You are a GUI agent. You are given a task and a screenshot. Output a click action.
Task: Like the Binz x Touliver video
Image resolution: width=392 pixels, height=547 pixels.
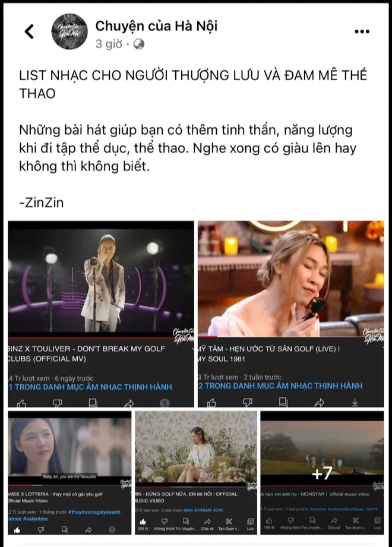click(21, 403)
